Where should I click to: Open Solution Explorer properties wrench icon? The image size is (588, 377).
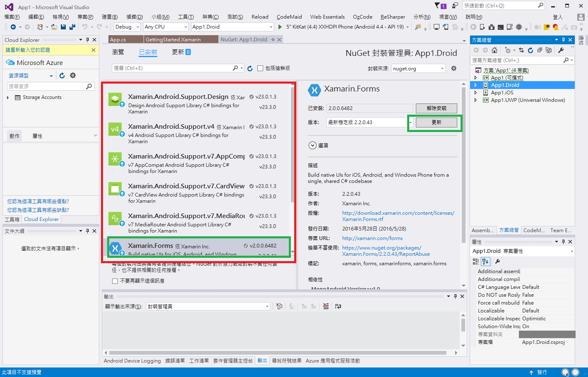tap(561, 50)
